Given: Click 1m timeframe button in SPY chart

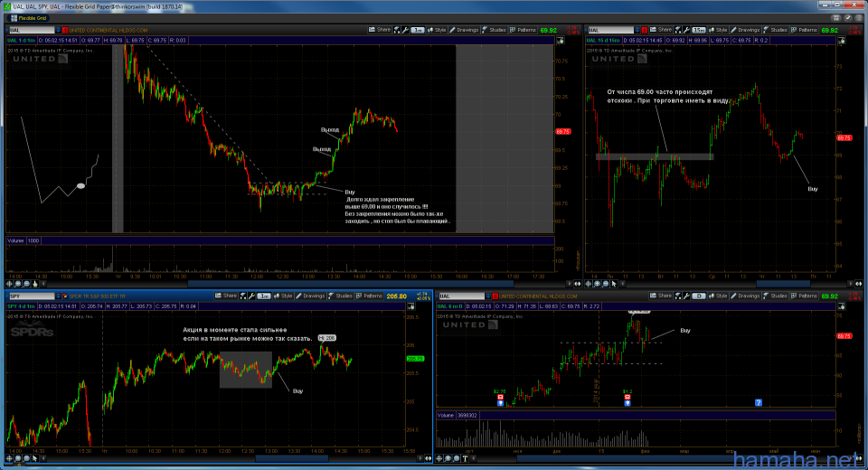Looking at the screenshot, I should coord(264,296).
